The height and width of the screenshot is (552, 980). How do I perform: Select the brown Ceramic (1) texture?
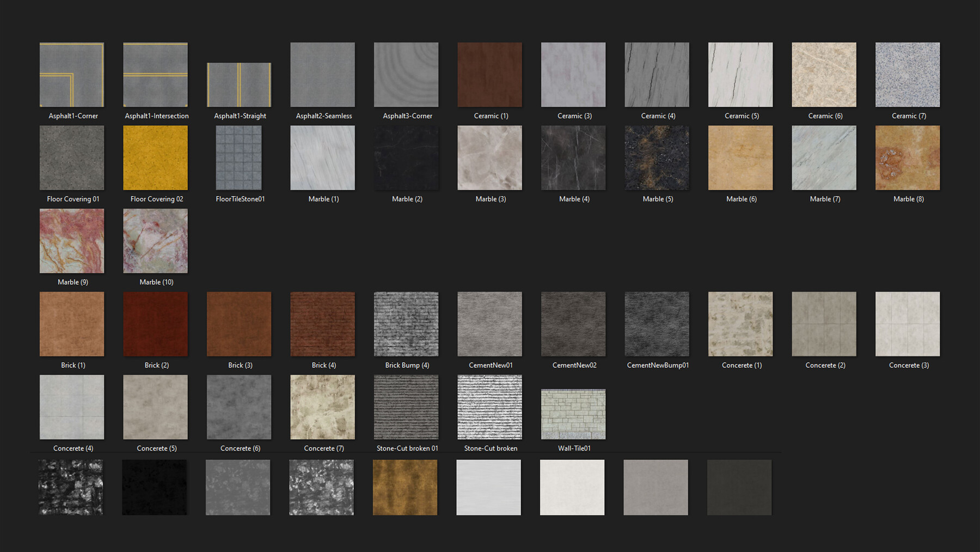coord(490,75)
